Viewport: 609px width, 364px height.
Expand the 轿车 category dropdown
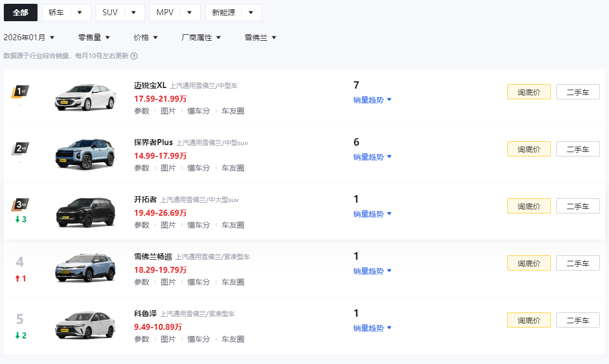click(66, 12)
